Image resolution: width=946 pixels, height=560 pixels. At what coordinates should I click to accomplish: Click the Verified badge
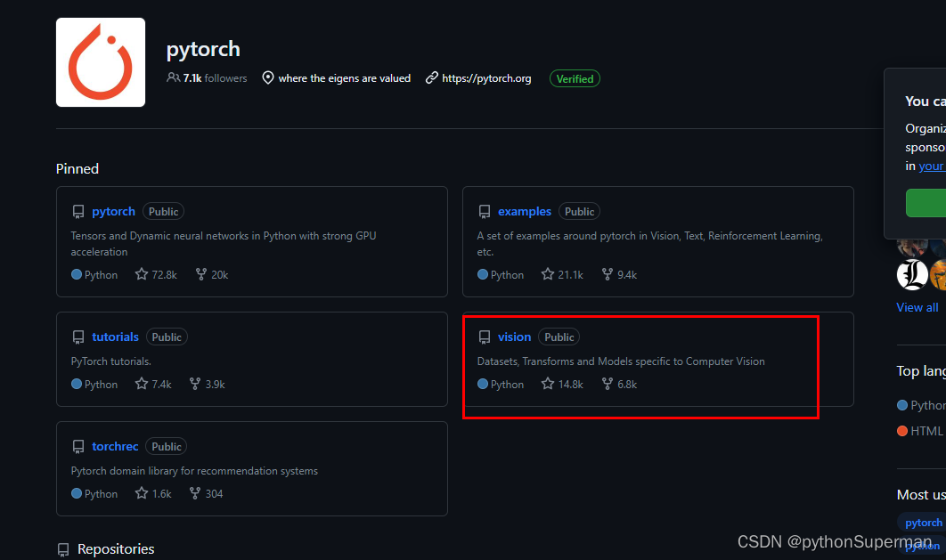click(x=575, y=78)
